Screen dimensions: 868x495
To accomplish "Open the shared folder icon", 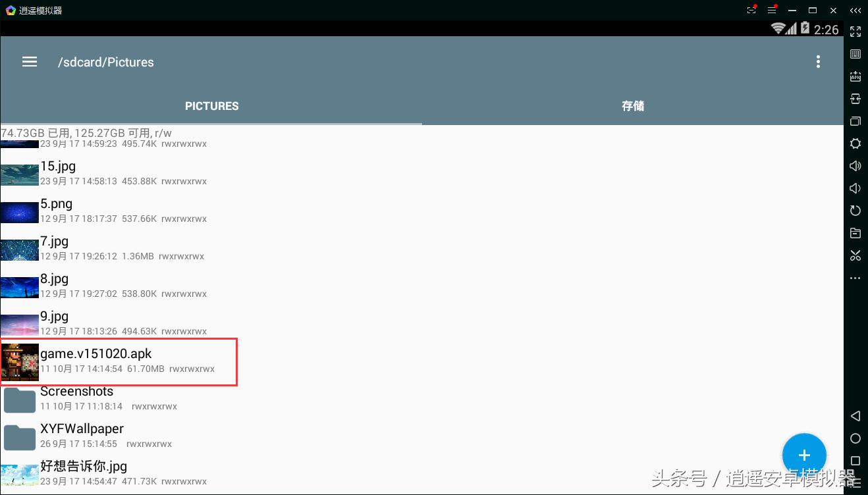I will click(855, 232).
